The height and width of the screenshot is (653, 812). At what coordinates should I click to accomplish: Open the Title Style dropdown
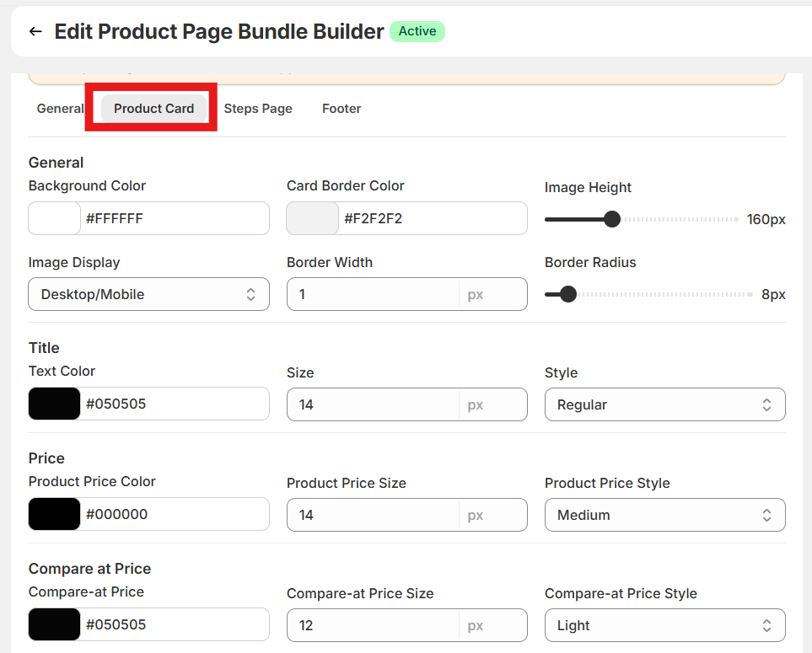tap(664, 404)
